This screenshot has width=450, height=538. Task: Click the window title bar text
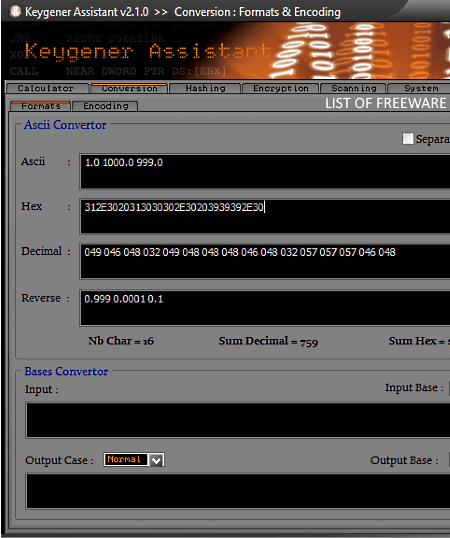click(x=183, y=12)
